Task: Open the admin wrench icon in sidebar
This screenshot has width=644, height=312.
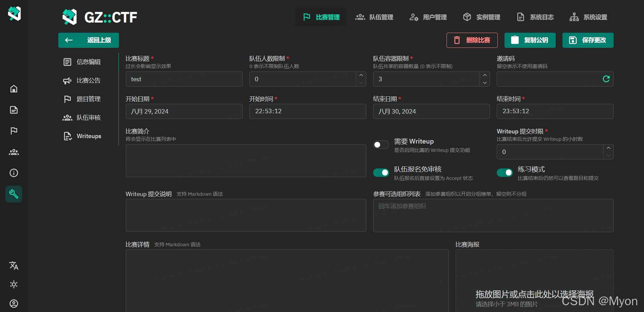Action: (x=14, y=194)
